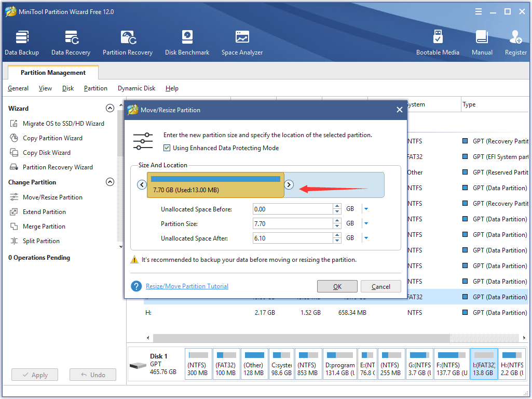Open the Dynamic Disk menu

(137, 88)
